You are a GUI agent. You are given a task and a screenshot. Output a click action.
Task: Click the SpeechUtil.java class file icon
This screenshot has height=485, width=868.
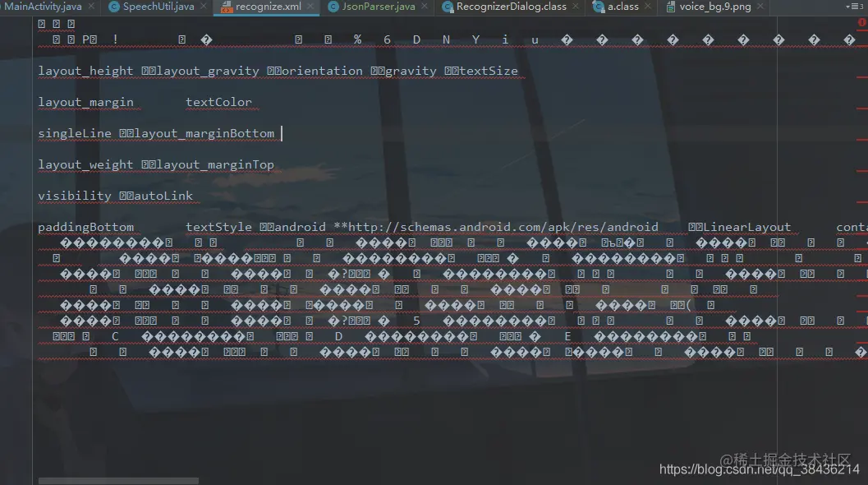tap(114, 7)
